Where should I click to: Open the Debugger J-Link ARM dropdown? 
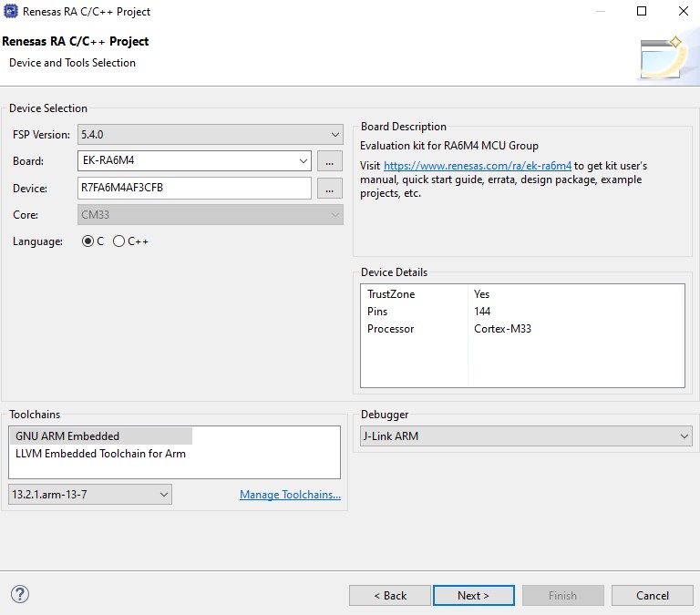(526, 436)
